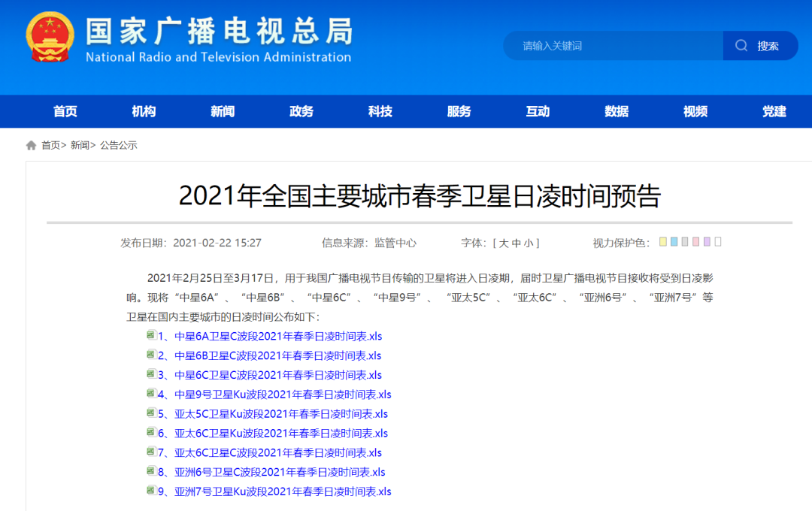812x511 pixels.
Task: Open the 政务 navigation item
Action: click(301, 111)
